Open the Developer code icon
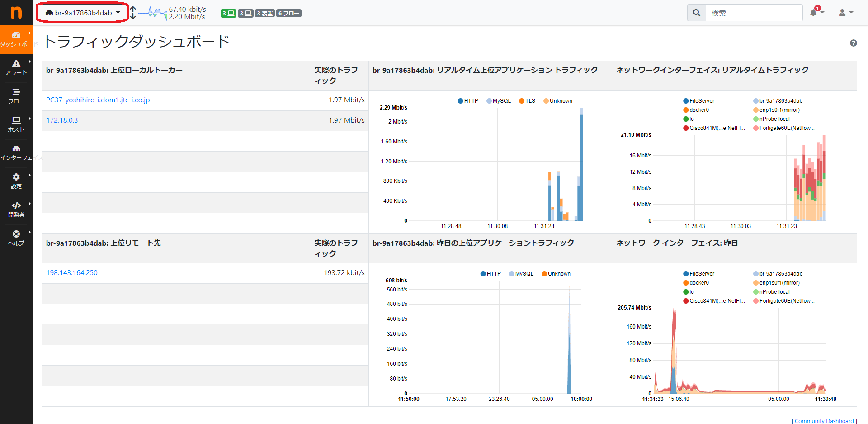Viewport: 868px width, 424px height. [16, 205]
